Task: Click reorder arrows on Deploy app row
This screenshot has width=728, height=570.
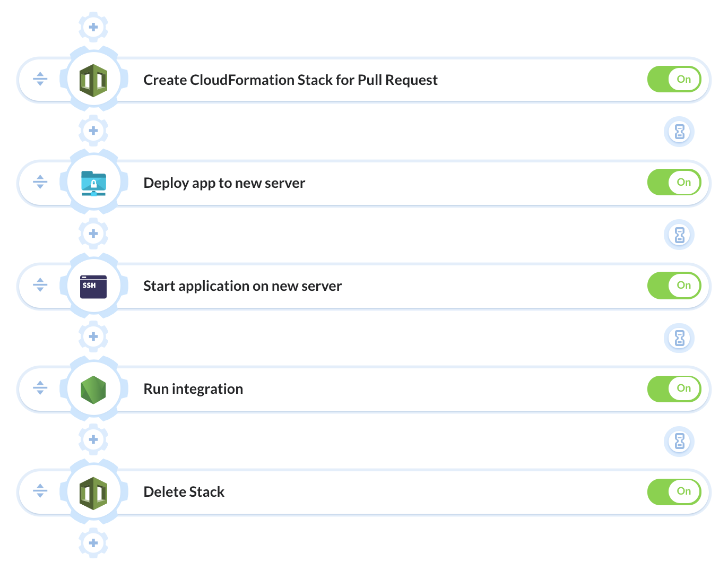Action: tap(40, 183)
